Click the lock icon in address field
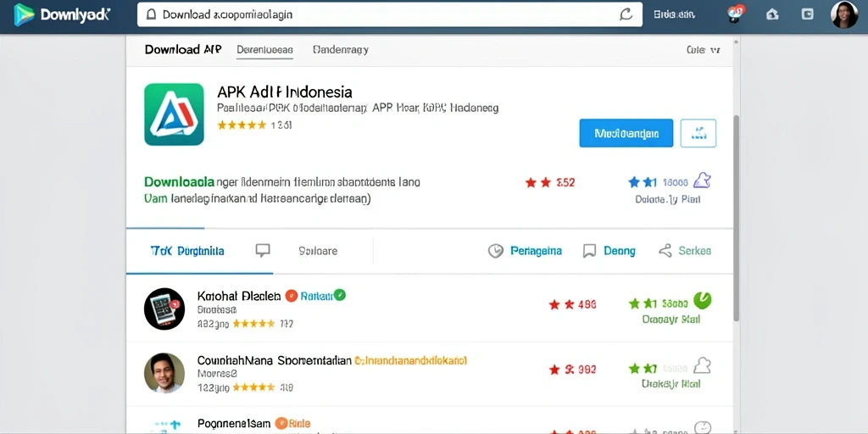This screenshot has height=434, width=868. [151, 15]
